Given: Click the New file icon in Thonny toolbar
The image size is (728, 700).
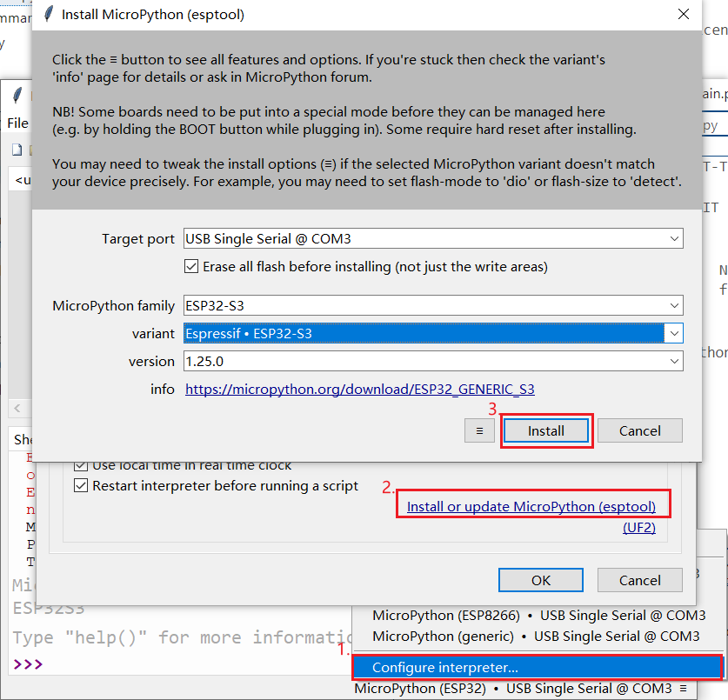Looking at the screenshot, I should pos(17,150).
